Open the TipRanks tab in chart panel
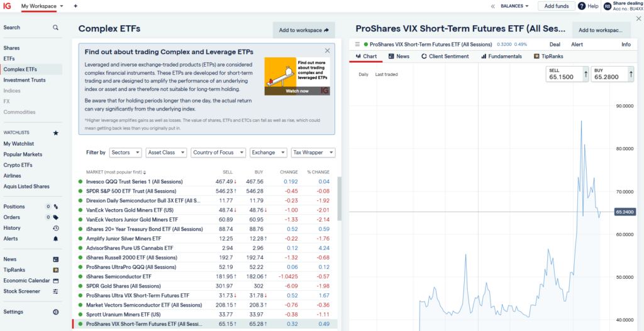The height and width of the screenshot is (331, 644). tap(548, 56)
